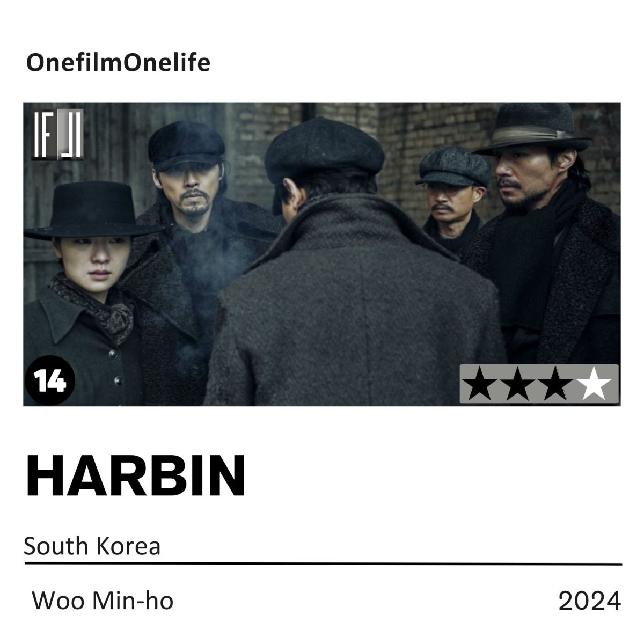Click the black circle 14 age rating badge
This screenshot has width=644, height=644.
(50, 380)
